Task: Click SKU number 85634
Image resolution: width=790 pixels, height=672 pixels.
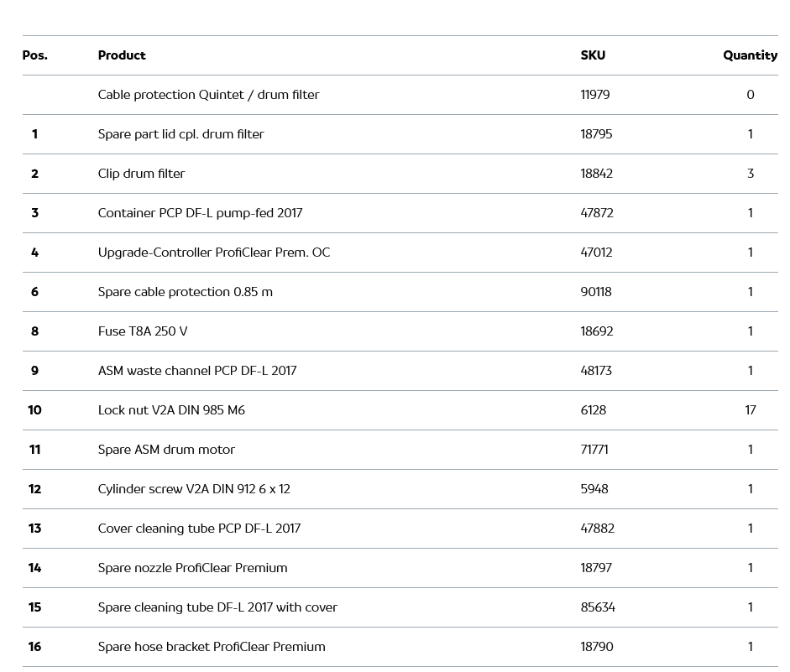Action: tap(598, 607)
